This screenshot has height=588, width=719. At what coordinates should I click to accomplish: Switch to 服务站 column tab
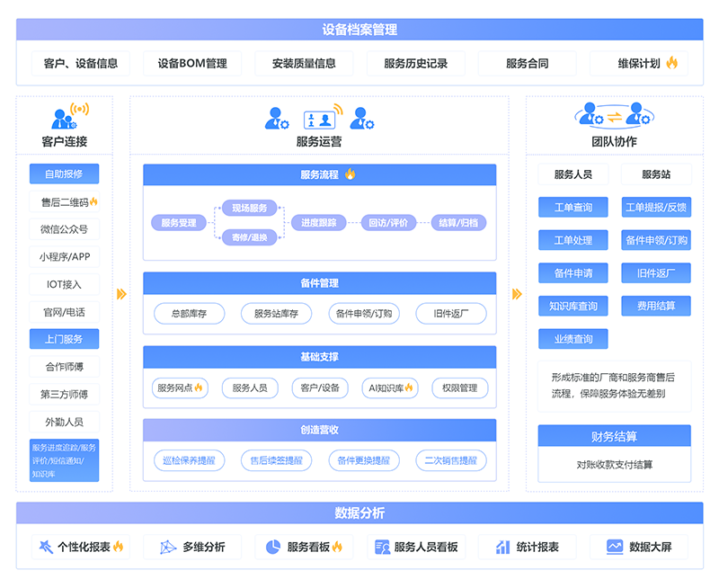point(656,174)
